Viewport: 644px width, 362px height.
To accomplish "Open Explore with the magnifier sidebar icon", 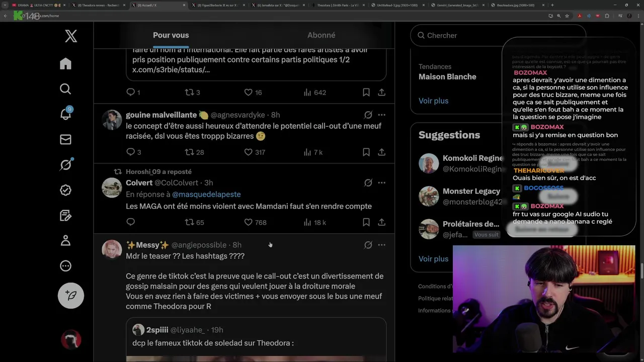I will [65, 89].
